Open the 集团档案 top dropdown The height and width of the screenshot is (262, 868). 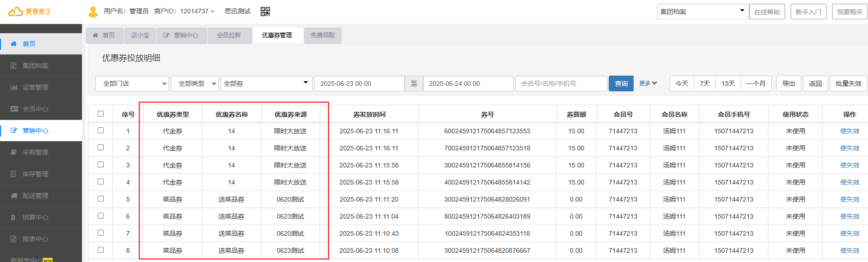pyautogui.click(x=702, y=12)
